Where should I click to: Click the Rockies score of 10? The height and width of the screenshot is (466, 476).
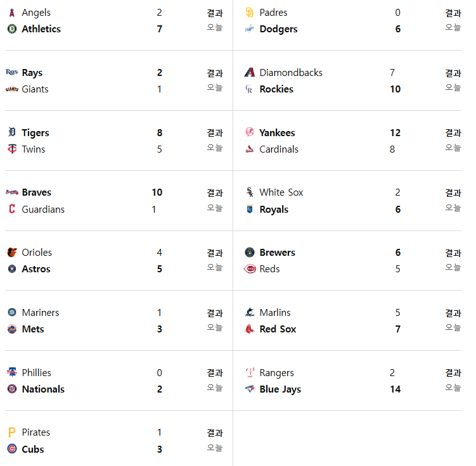click(x=396, y=89)
